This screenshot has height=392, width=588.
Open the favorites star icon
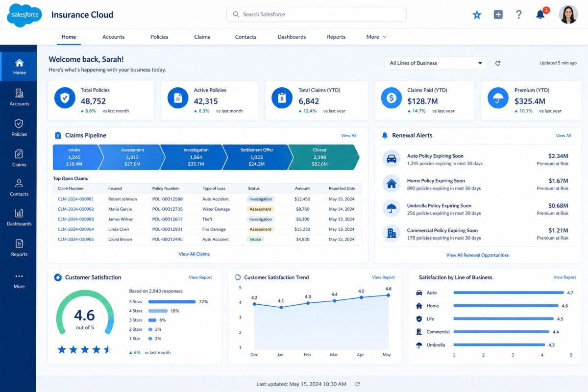pyautogui.click(x=477, y=15)
